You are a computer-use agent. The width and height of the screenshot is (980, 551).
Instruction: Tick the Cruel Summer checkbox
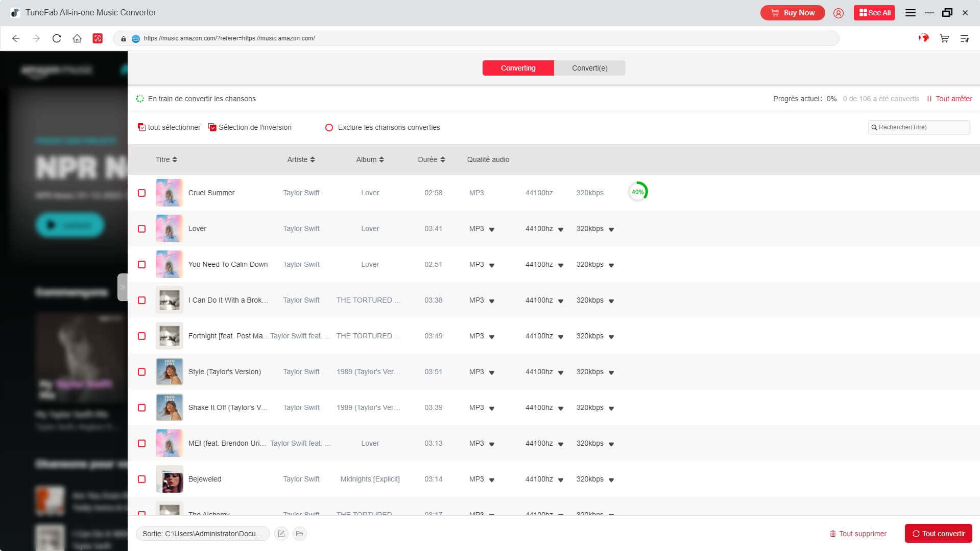[x=142, y=193]
